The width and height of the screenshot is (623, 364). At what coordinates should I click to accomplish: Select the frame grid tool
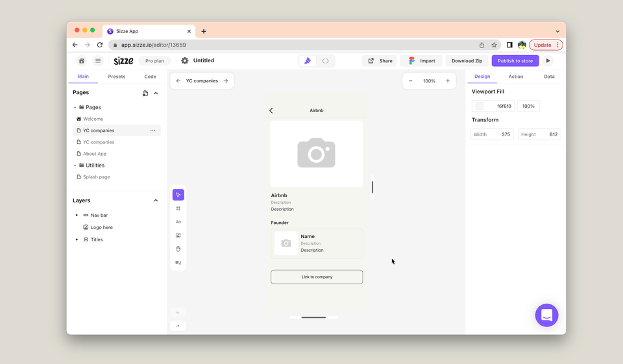tap(178, 208)
